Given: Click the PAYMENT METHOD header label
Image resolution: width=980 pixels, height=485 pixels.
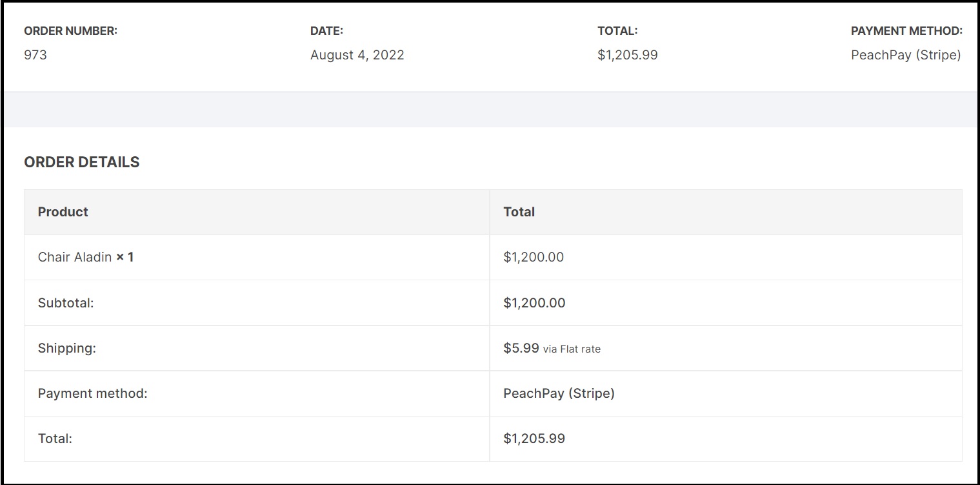Looking at the screenshot, I should 906,30.
